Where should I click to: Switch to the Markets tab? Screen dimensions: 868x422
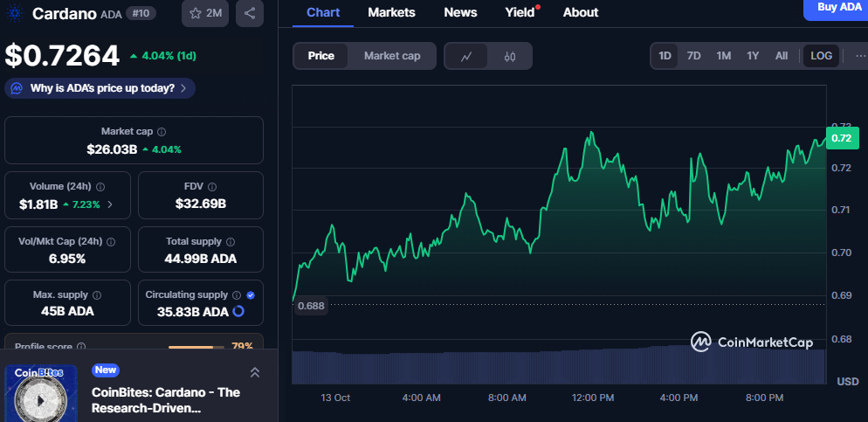(391, 12)
